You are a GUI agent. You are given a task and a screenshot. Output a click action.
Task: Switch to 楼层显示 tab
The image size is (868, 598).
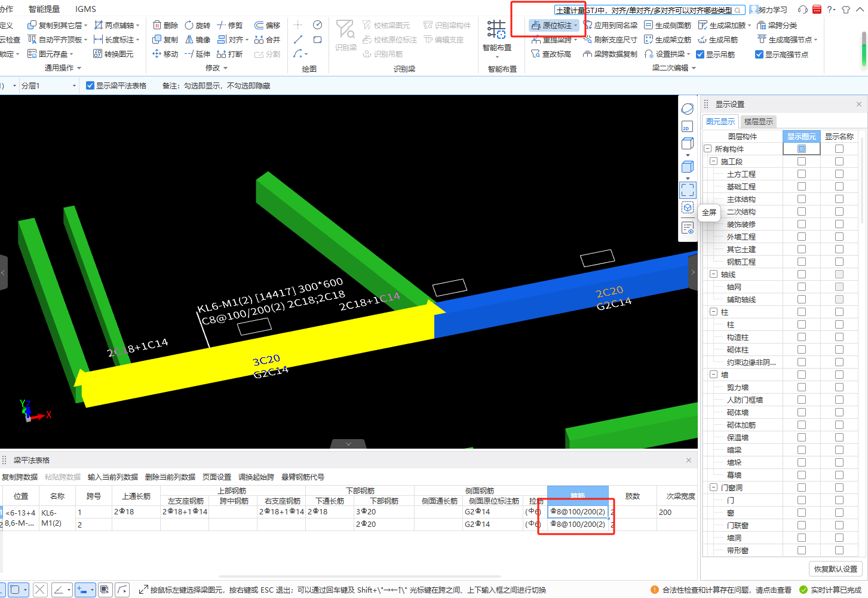click(758, 121)
